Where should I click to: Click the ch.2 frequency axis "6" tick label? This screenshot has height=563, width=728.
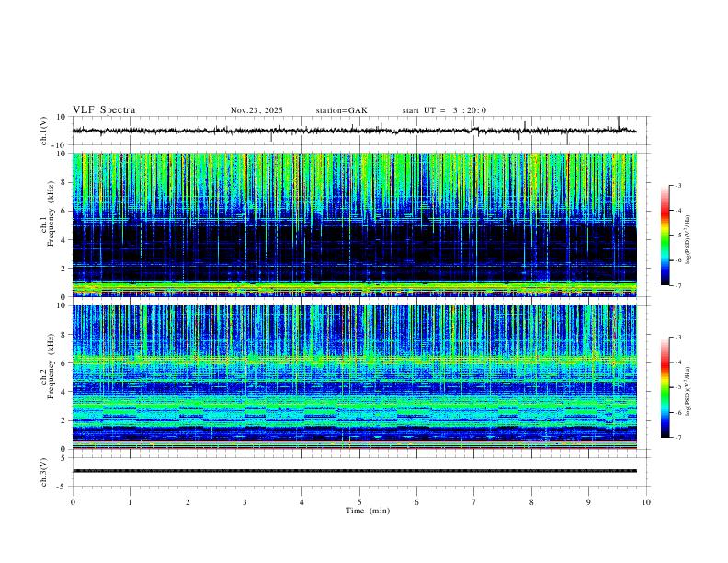click(64, 363)
